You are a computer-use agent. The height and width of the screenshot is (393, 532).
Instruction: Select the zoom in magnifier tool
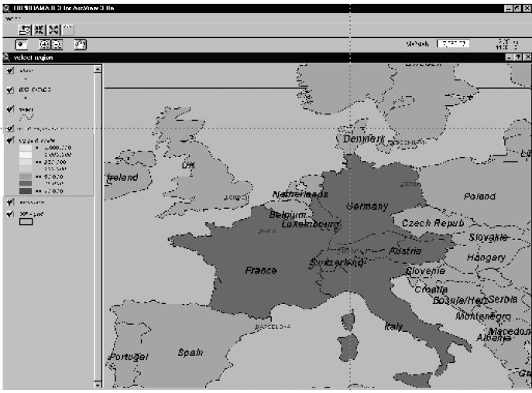coord(43,45)
